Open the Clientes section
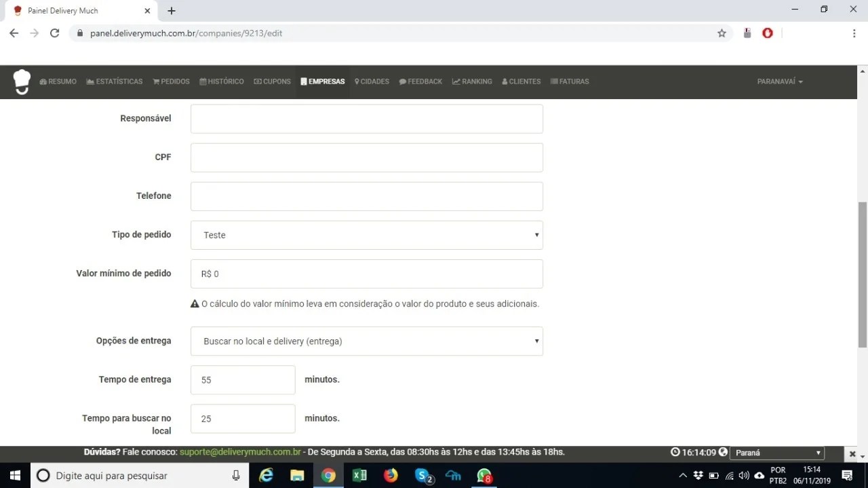The width and height of the screenshot is (868, 488). 521,81
